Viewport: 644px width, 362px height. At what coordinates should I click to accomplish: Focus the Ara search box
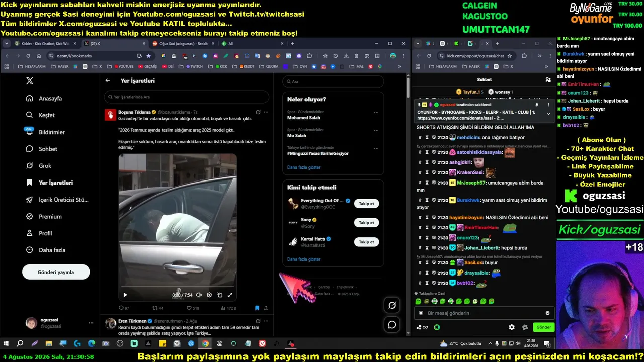333,81
